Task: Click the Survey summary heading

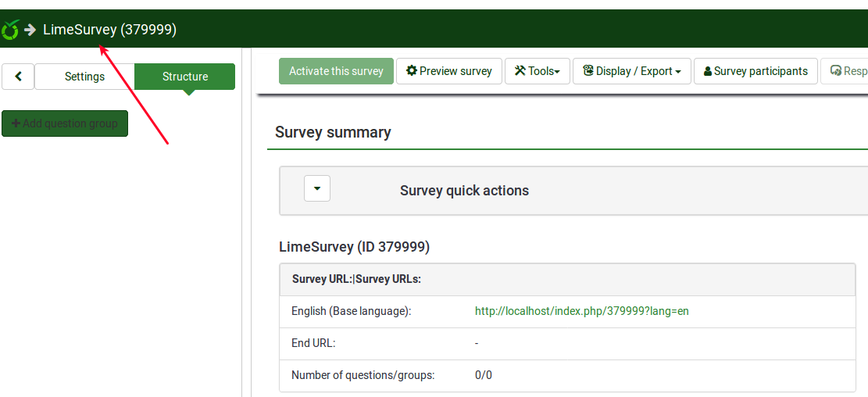Action: coord(333,132)
